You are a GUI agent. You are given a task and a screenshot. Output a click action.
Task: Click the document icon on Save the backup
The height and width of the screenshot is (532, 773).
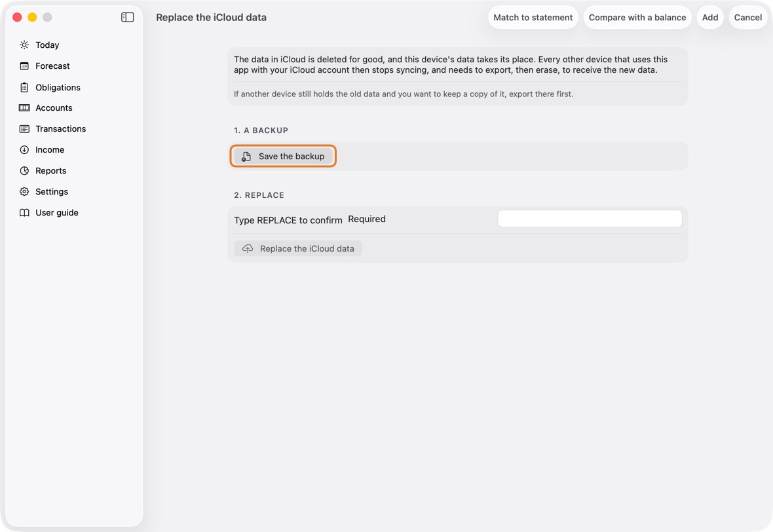(x=246, y=157)
